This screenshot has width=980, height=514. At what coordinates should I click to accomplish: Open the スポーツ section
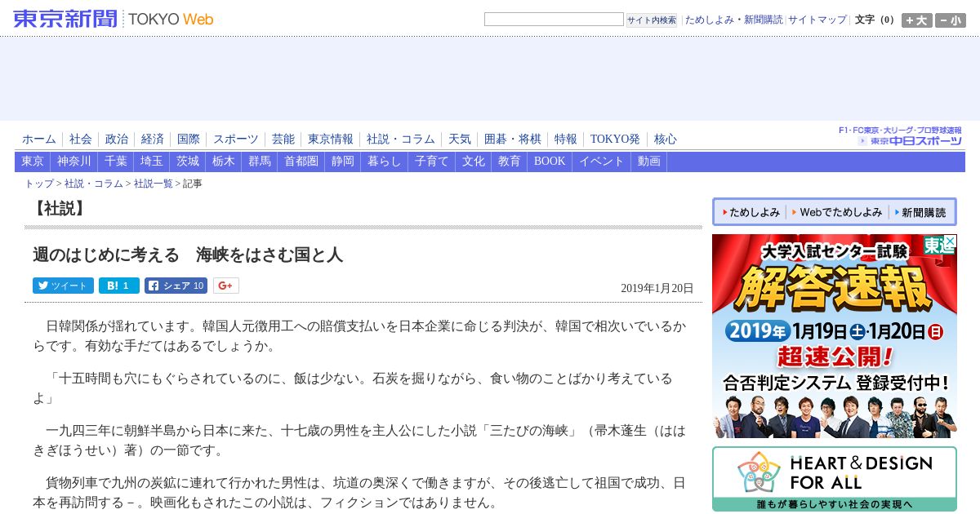tap(236, 140)
